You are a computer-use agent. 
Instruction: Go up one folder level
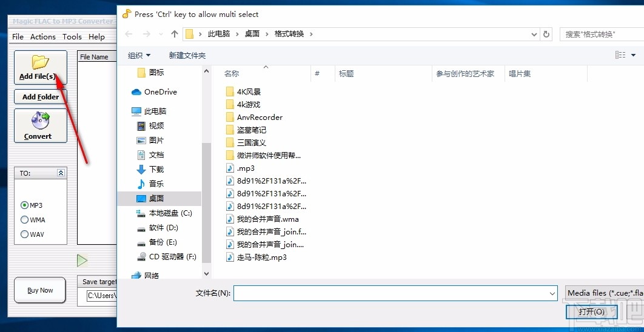pyautogui.click(x=175, y=34)
